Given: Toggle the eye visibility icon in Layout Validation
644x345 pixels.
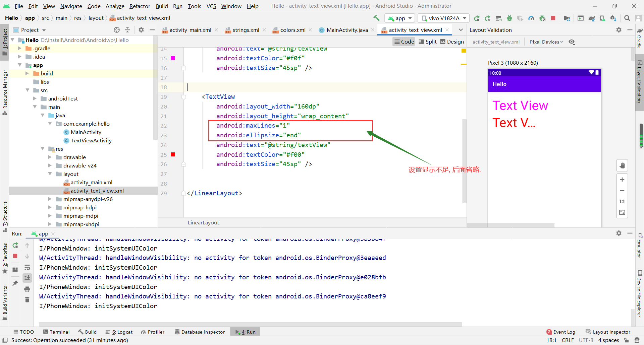Looking at the screenshot, I should point(572,42).
